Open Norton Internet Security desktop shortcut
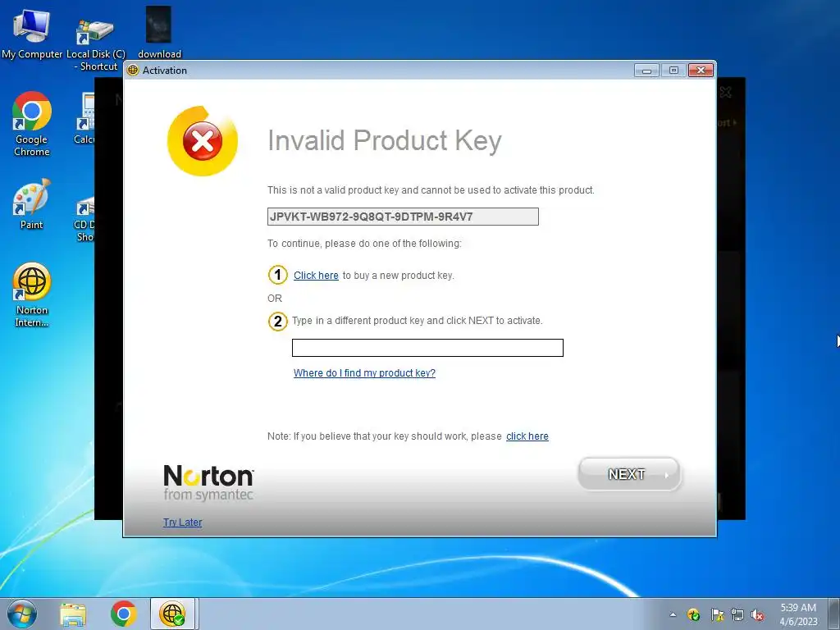 click(32, 294)
